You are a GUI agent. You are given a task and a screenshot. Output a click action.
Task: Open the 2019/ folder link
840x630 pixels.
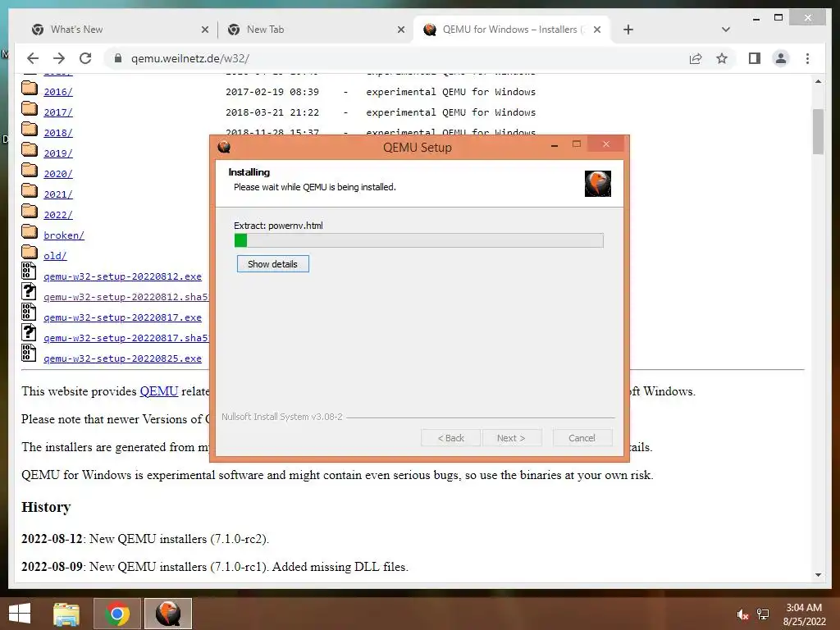[58, 153]
